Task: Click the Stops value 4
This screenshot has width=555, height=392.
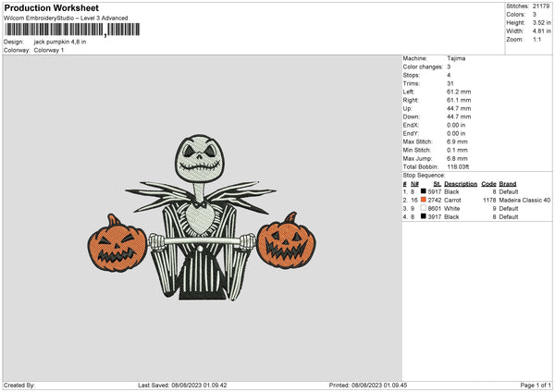Action: 449,75
